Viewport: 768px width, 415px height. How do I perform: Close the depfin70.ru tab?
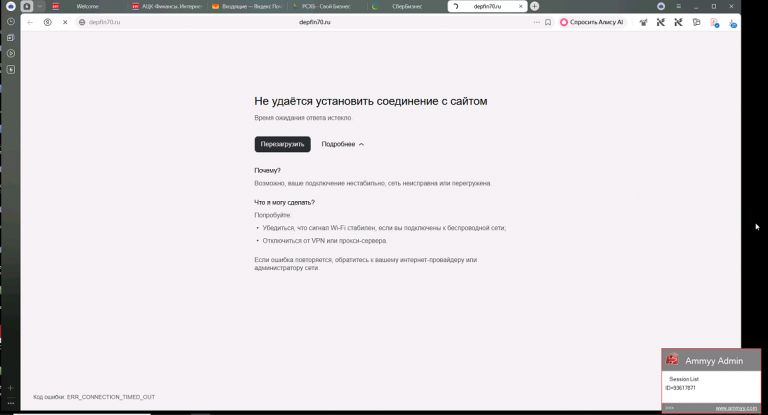521,6
